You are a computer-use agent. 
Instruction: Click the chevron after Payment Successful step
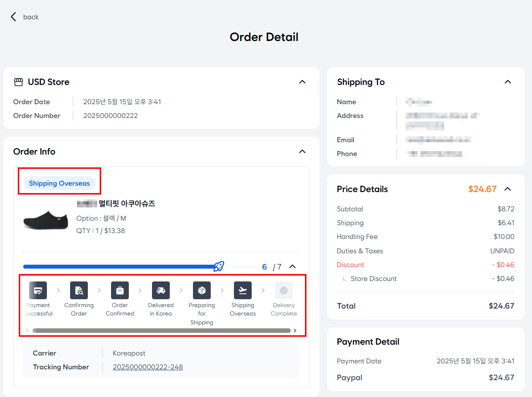pos(58,290)
